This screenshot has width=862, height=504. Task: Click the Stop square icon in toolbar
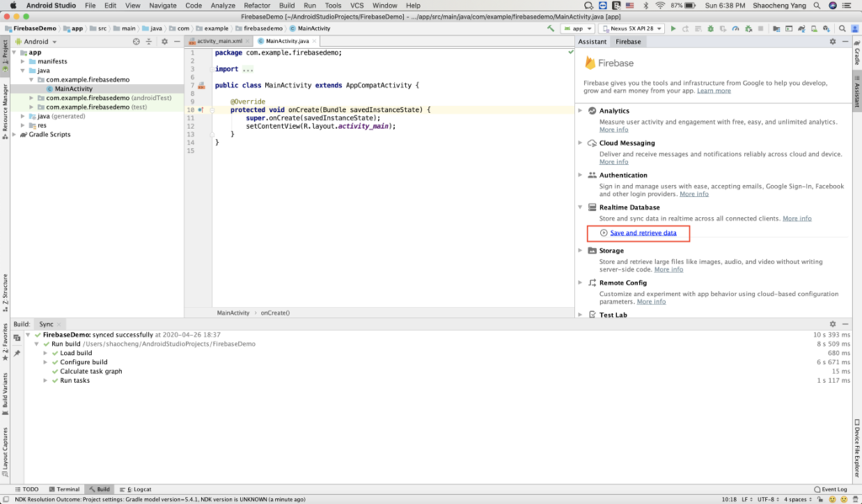(x=761, y=29)
